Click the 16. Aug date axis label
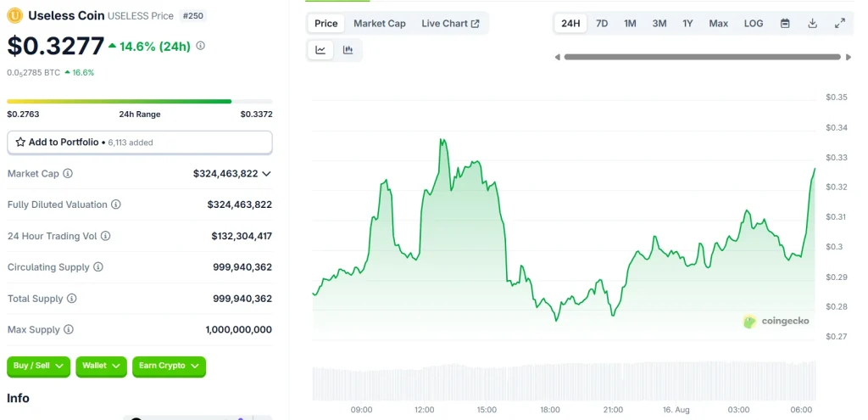 (x=676, y=410)
